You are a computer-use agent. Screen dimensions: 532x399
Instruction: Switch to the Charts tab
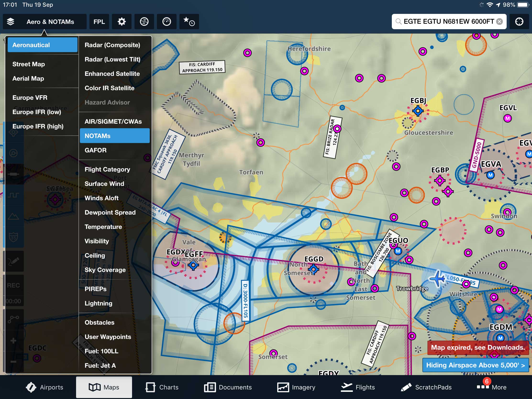(x=162, y=387)
